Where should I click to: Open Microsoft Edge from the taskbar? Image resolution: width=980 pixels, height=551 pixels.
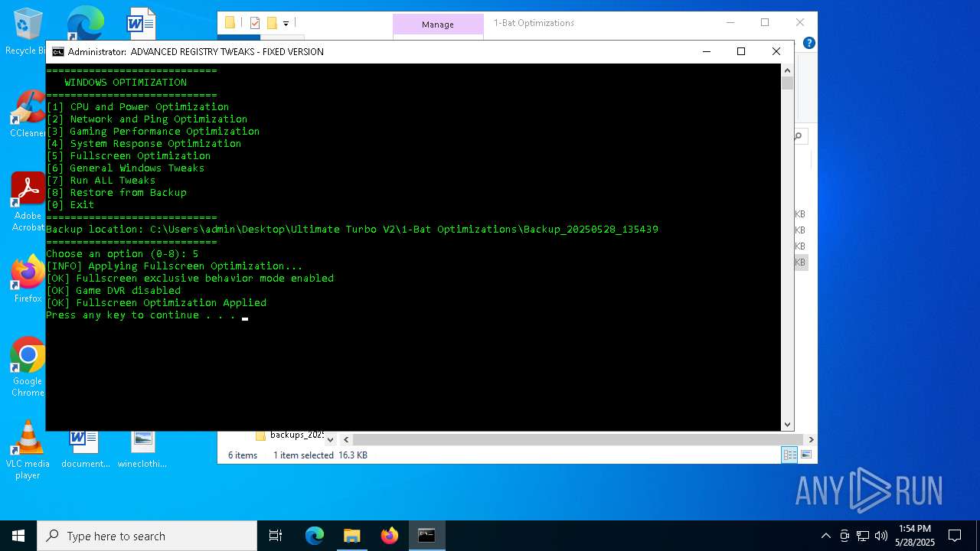coord(315,536)
